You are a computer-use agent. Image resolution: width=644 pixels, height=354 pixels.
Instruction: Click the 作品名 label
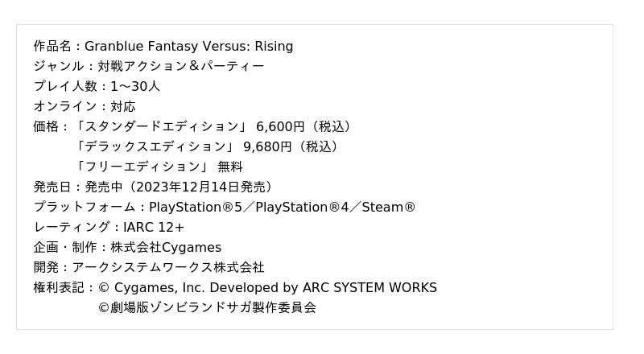[x=52, y=46]
